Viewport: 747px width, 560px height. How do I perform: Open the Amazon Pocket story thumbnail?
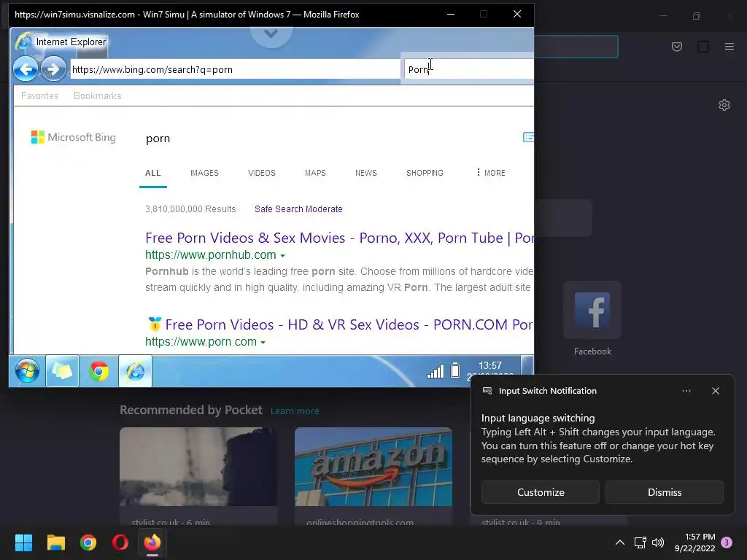(x=373, y=467)
